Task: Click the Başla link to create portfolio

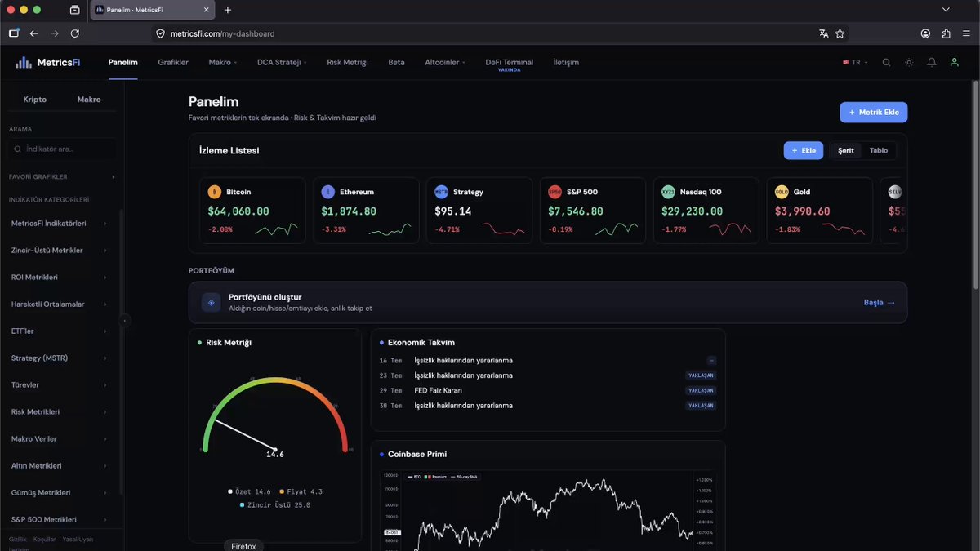Action: click(879, 303)
